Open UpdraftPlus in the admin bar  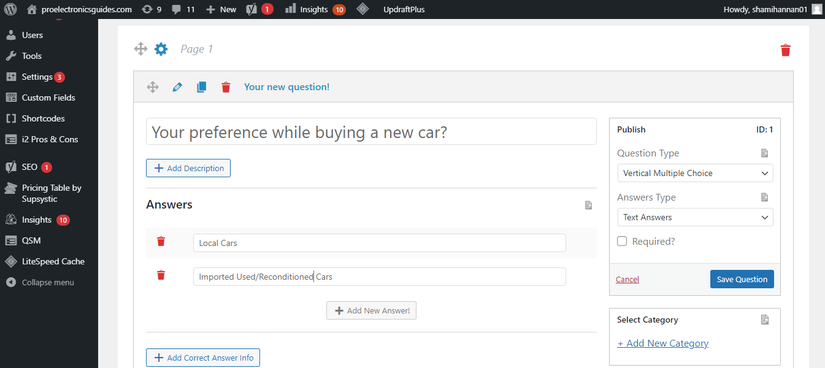point(404,9)
